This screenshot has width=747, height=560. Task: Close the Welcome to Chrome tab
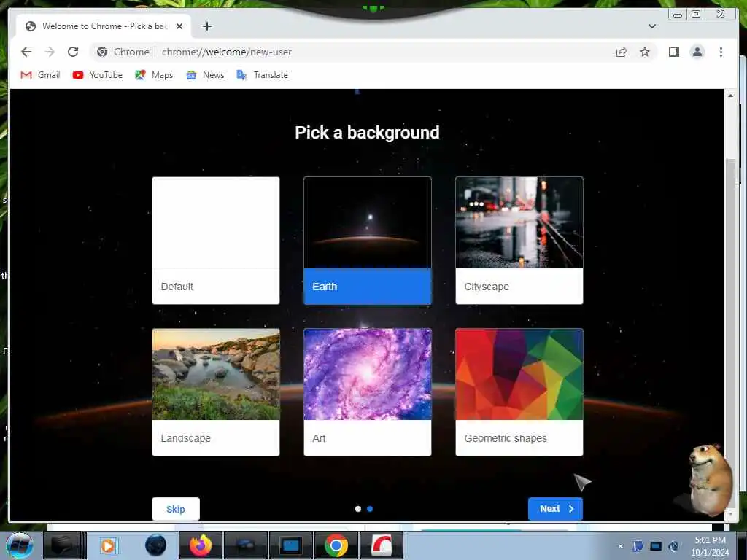click(x=179, y=26)
